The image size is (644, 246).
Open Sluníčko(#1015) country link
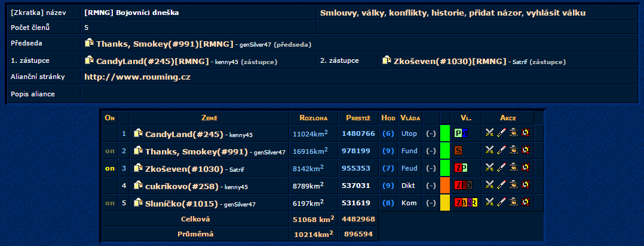pos(181,204)
